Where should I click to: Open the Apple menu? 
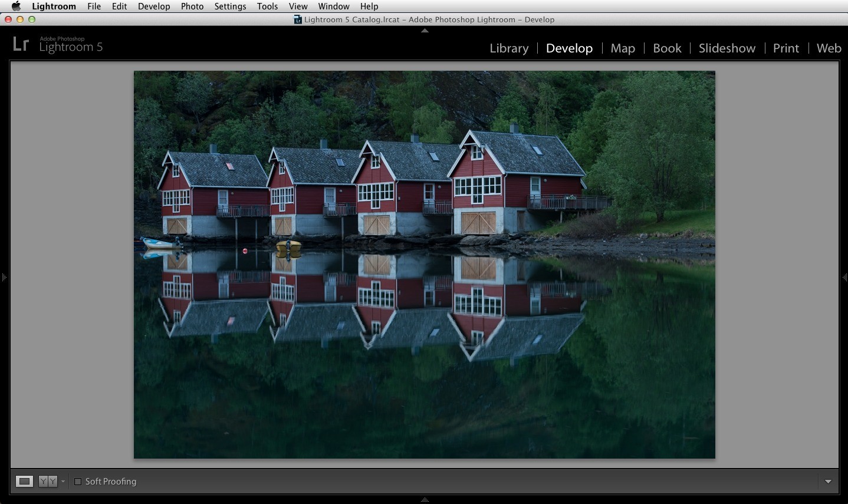[x=16, y=6]
